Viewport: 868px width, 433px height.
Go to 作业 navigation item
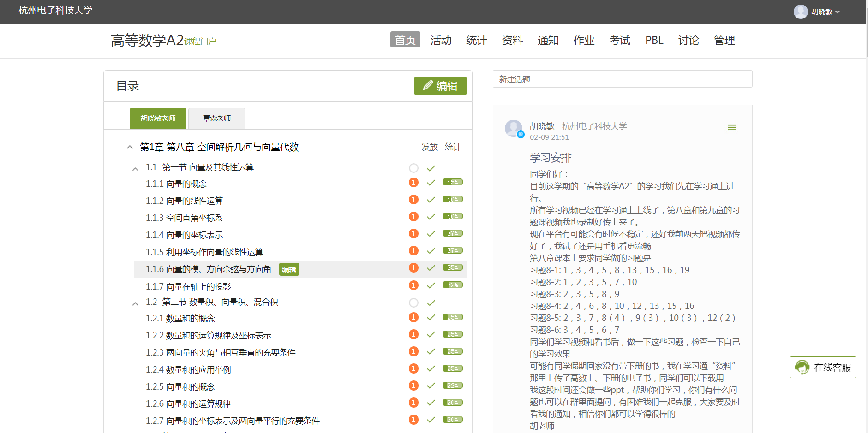pyautogui.click(x=584, y=40)
